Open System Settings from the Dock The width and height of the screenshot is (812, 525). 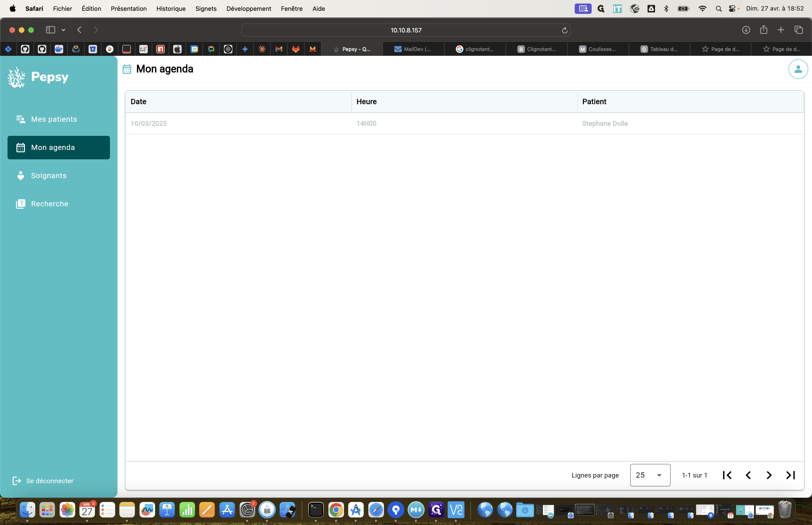(x=247, y=510)
